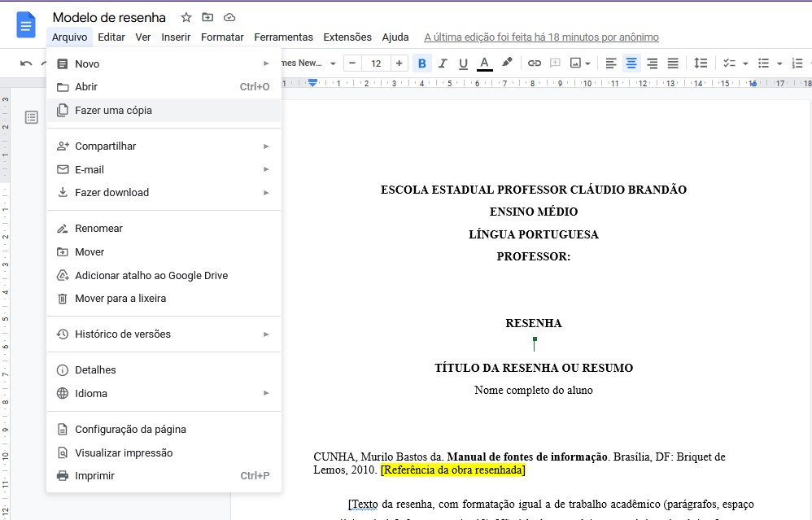The height and width of the screenshot is (520, 812).
Task: Click the RESENHA heading in document
Action: pos(534,323)
